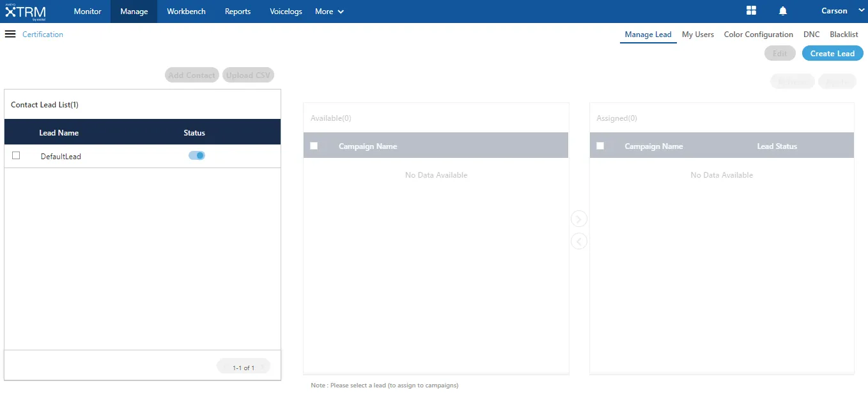Click Campaign Name header in Assigned panel
Image resolution: width=868 pixels, height=413 pixels.
[653, 146]
